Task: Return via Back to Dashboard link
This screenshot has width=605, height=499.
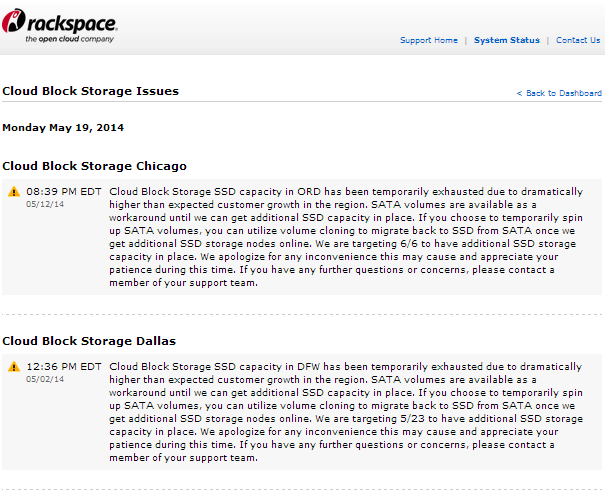Action: (563, 93)
